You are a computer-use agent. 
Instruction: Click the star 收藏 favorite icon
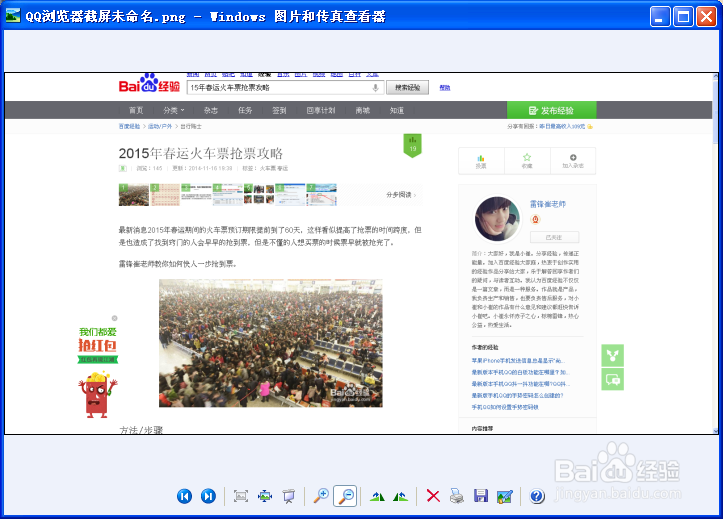pyautogui.click(x=527, y=161)
